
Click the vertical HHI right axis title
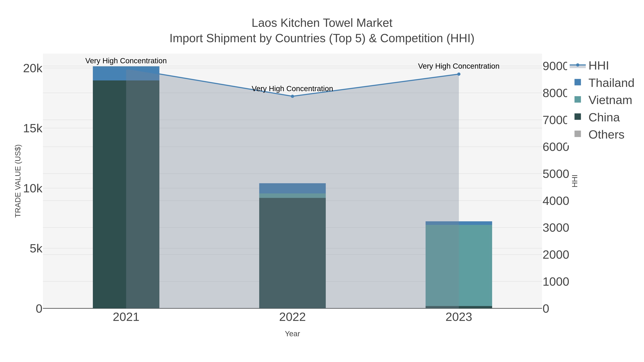574,181
